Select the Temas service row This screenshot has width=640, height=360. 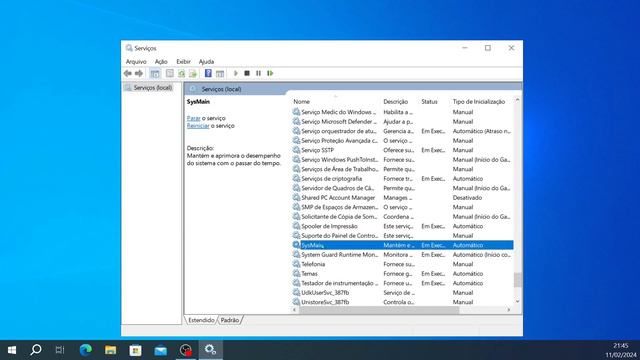point(402,273)
